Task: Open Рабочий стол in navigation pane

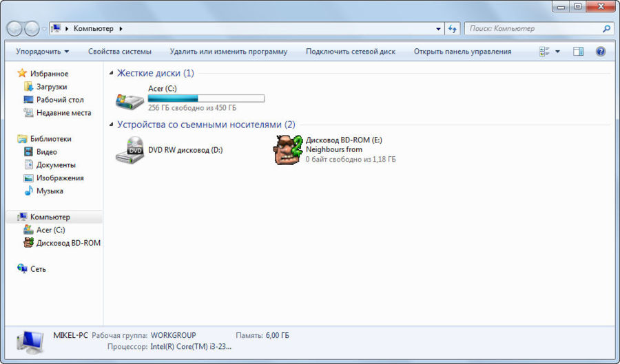Action: point(59,100)
